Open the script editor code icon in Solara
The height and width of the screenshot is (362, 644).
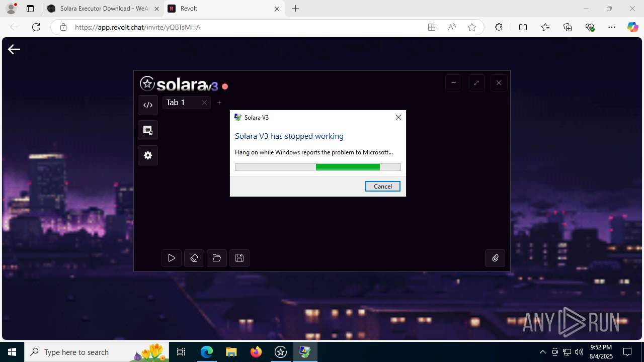pyautogui.click(x=148, y=105)
